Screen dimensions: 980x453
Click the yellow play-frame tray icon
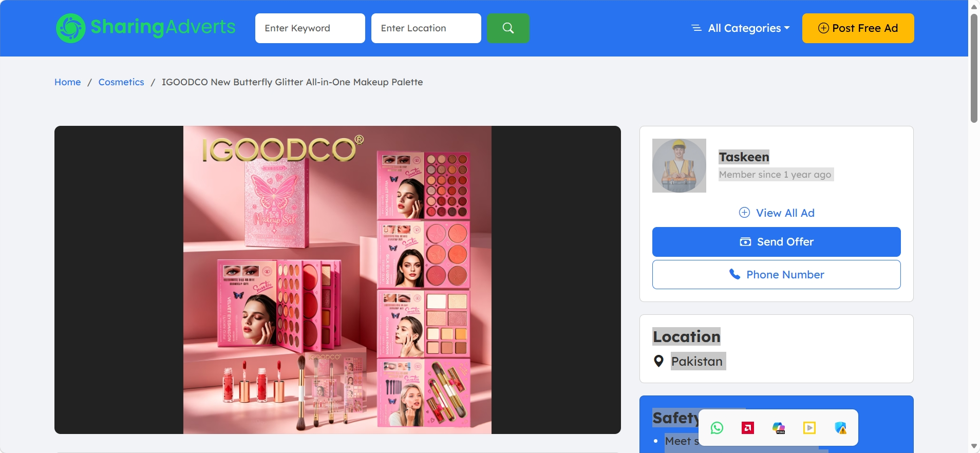coord(809,428)
